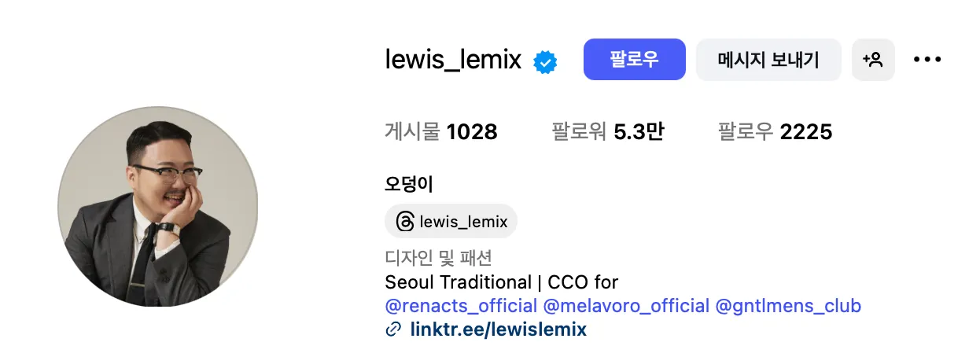This screenshot has height=357, width=980.
Task: Click the chain link icon beside linktr.ee
Action: tap(394, 329)
